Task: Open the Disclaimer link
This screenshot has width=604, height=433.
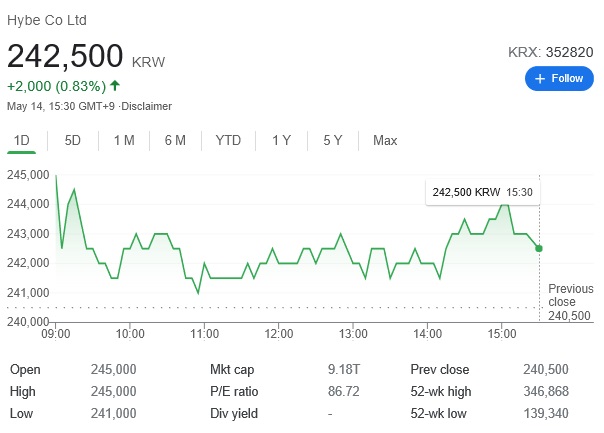Action: (x=146, y=106)
